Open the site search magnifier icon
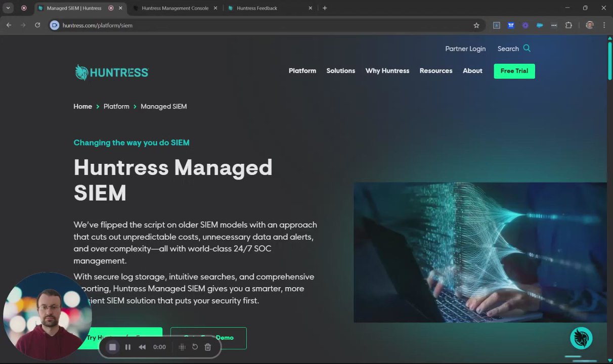Screen dimensions: 613x364 tap(527, 48)
